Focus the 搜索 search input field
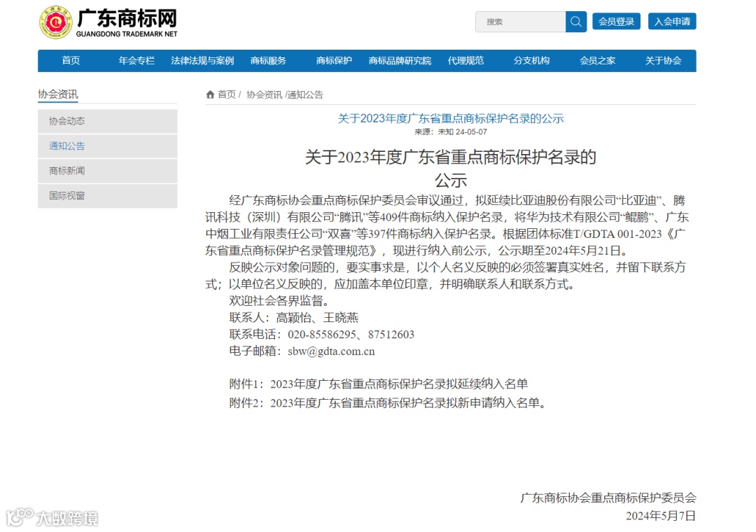 [x=520, y=22]
